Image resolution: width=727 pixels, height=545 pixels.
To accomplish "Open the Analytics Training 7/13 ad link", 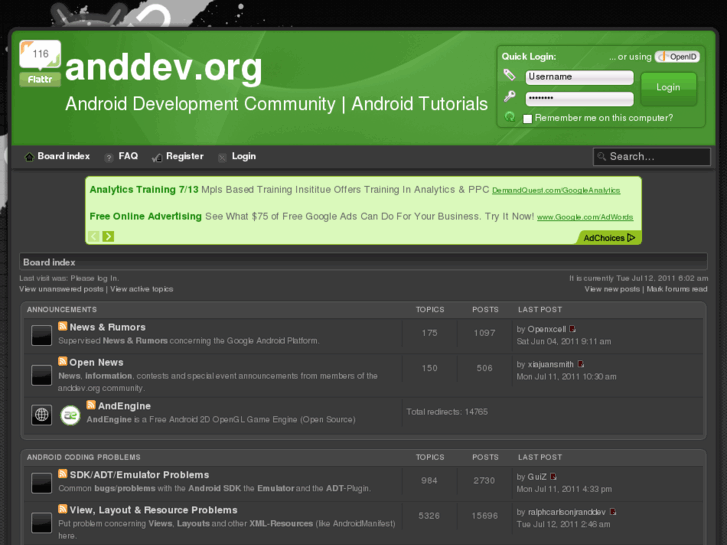I will point(144,190).
